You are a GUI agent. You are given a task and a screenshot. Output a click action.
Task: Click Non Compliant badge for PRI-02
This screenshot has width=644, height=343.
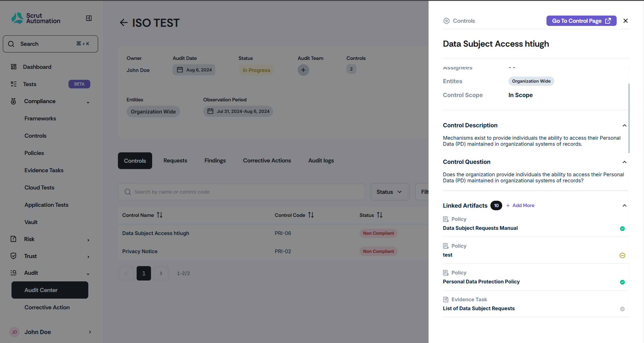tap(379, 251)
